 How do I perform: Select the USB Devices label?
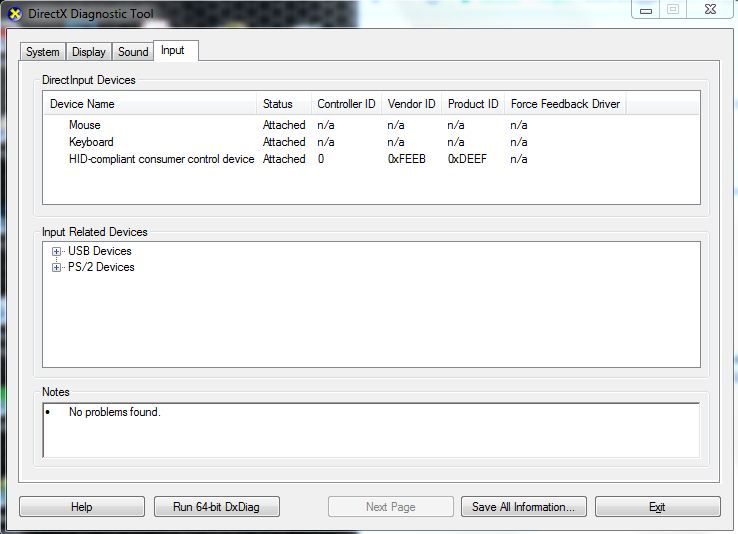(100, 251)
